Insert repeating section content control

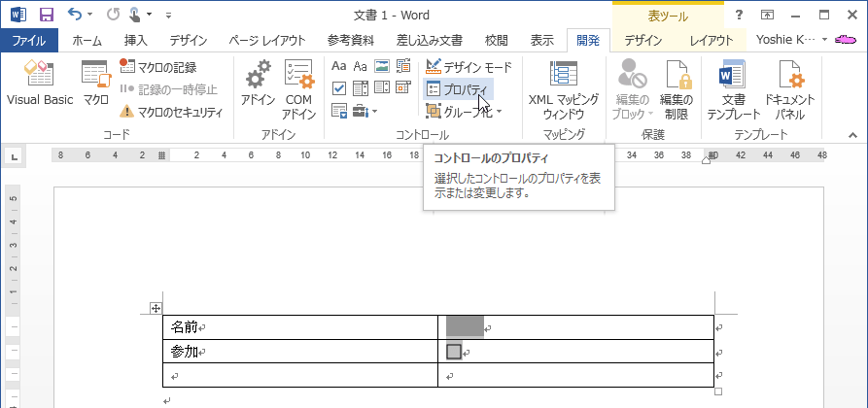click(339, 112)
